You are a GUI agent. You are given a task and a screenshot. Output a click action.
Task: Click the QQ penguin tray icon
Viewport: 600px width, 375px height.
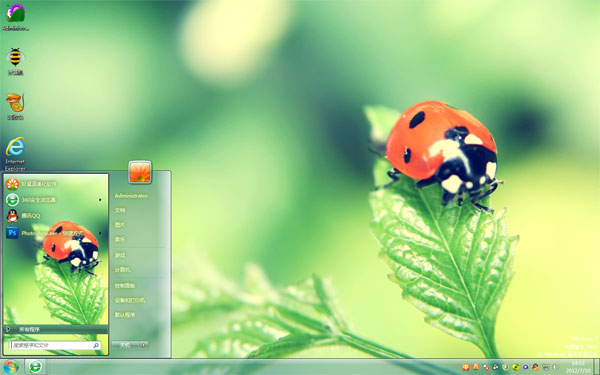[536, 367]
